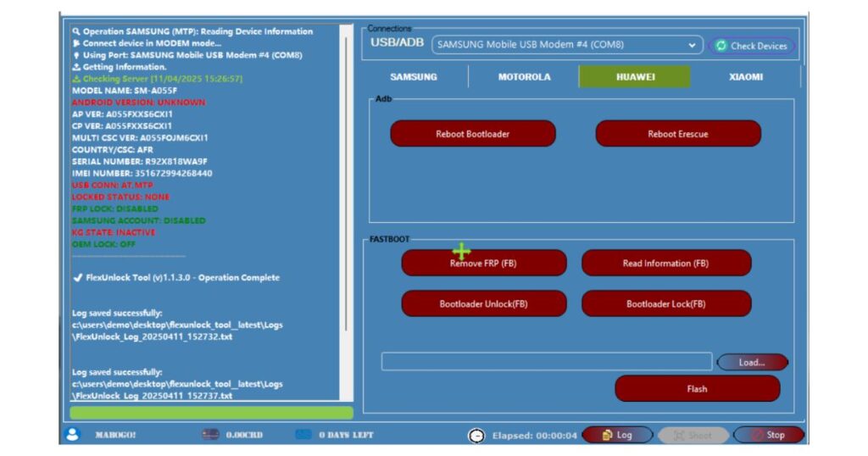Click Bootloader Unlock(FB) button
The image size is (868, 456).
point(484,303)
